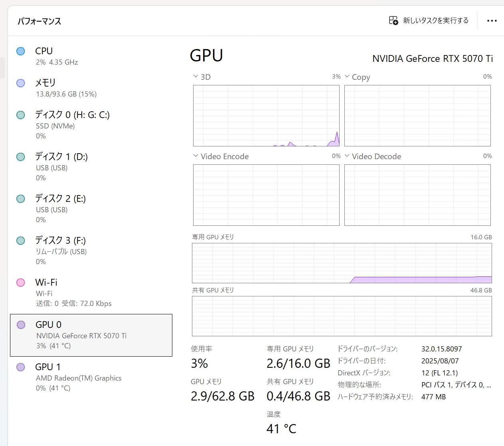Select ディスク 1 (D:) entry
Image resolution: width=504 pixels, height=446 pixels.
[x=91, y=167]
